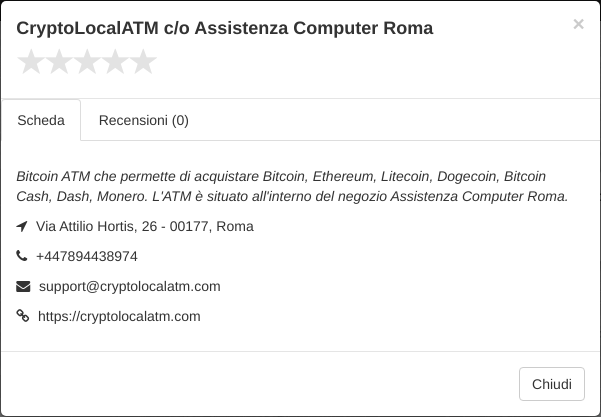Click the CryptoLocalATM dialog title

[x=225, y=28]
